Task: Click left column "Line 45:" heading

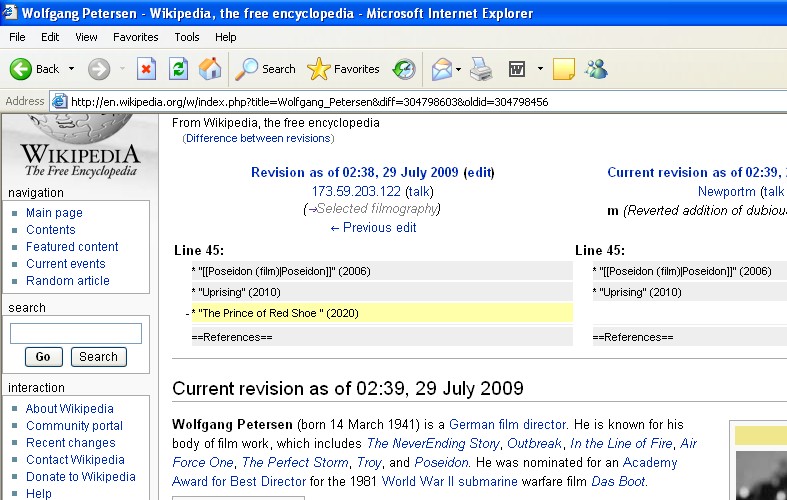Action: [199, 251]
